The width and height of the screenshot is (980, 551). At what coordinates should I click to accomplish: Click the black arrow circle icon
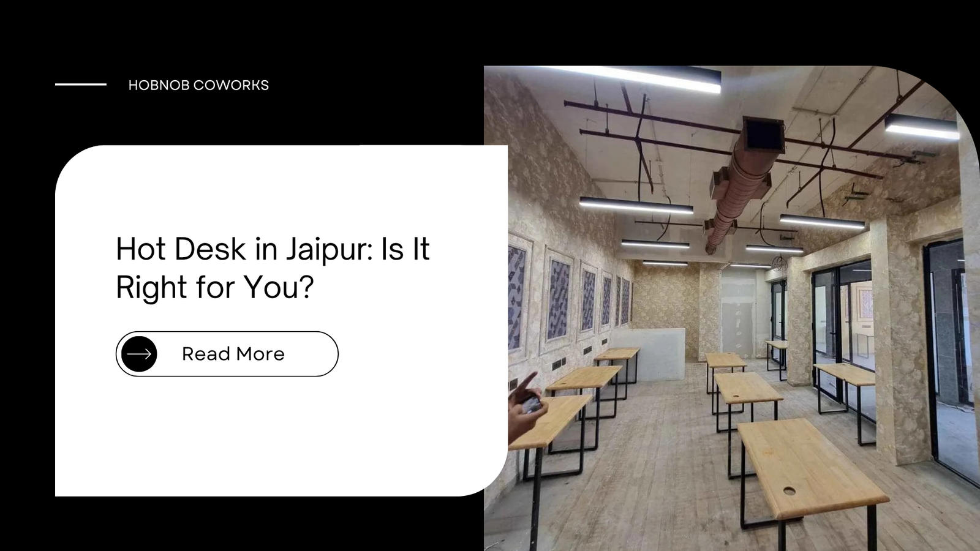(139, 354)
